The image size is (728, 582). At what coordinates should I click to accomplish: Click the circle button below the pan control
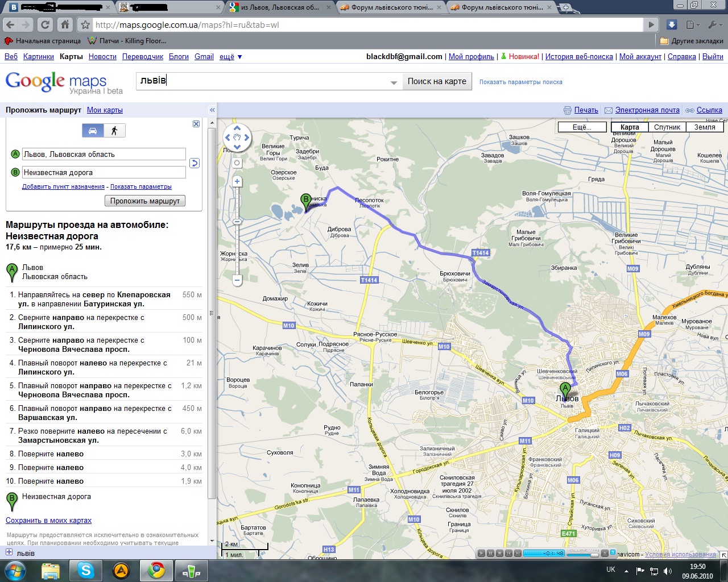tap(237, 163)
